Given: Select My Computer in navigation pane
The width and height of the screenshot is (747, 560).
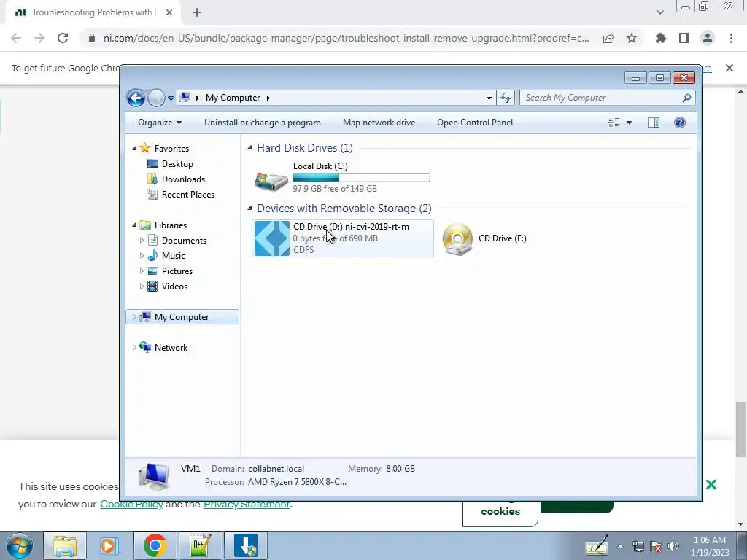Looking at the screenshot, I should click(x=182, y=317).
